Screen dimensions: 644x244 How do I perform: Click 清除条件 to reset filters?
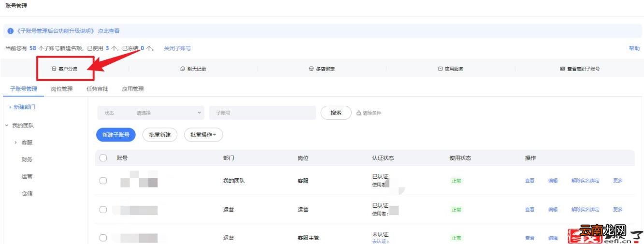(x=369, y=113)
